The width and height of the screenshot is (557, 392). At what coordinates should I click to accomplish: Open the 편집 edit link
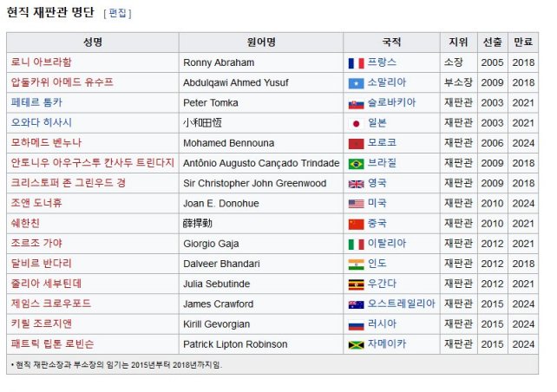pos(117,14)
